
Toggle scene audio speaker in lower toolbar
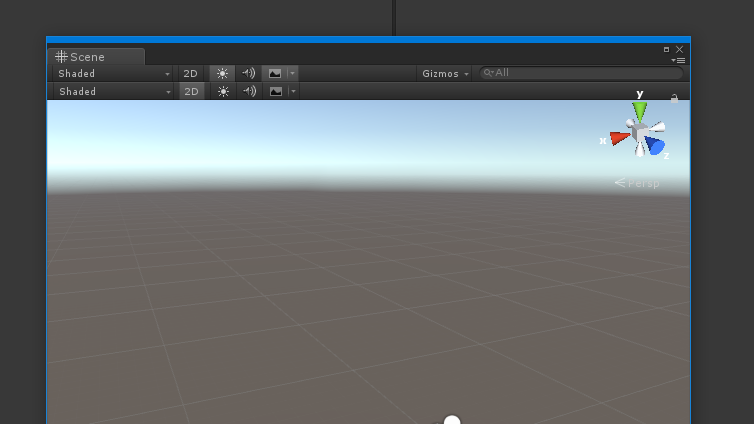tap(250, 91)
